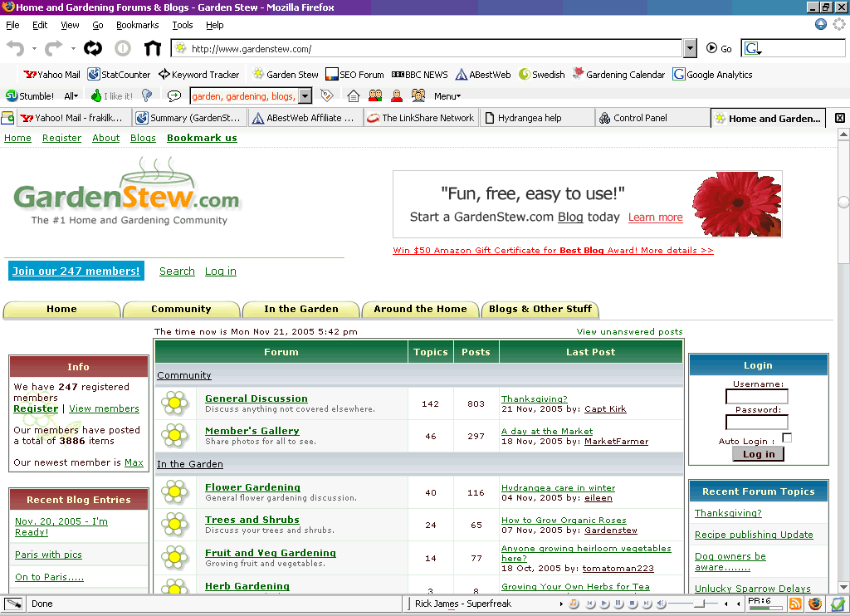Expand the address bar URL history dropdown

(691, 49)
